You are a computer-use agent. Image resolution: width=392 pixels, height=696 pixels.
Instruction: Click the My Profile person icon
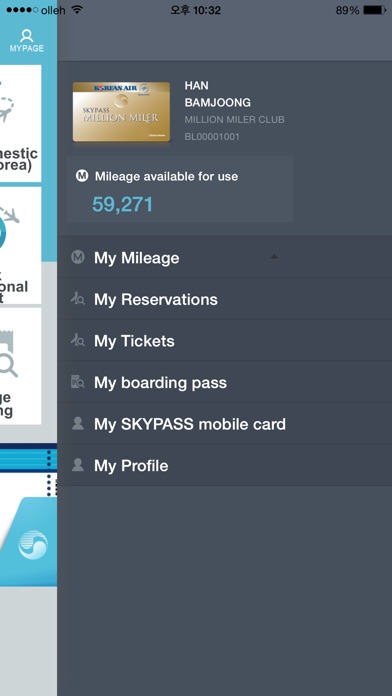[78, 465]
